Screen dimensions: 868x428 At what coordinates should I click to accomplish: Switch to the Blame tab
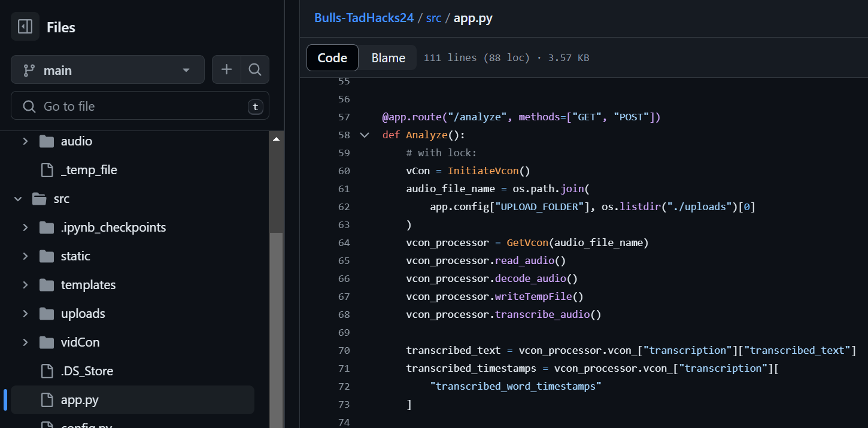[x=388, y=58]
